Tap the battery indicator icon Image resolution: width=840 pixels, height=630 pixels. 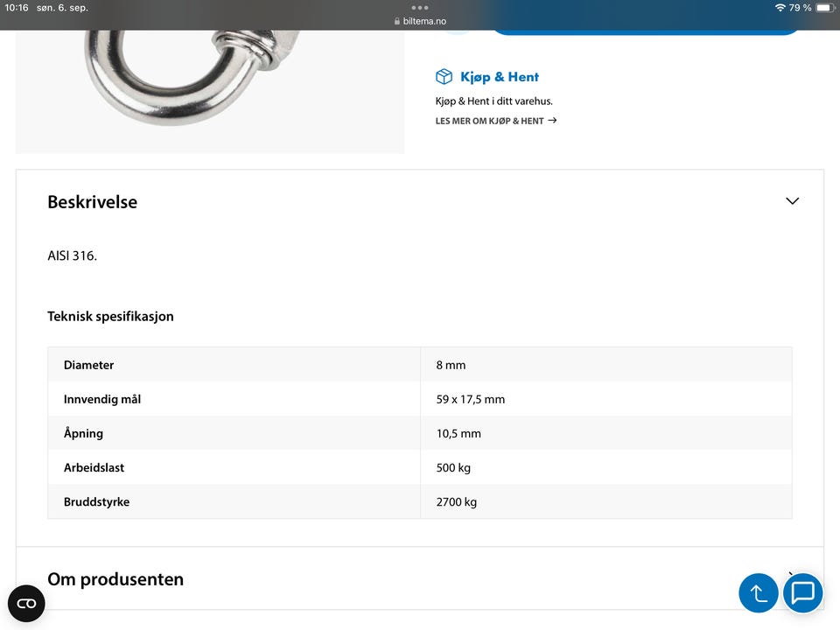click(x=825, y=8)
